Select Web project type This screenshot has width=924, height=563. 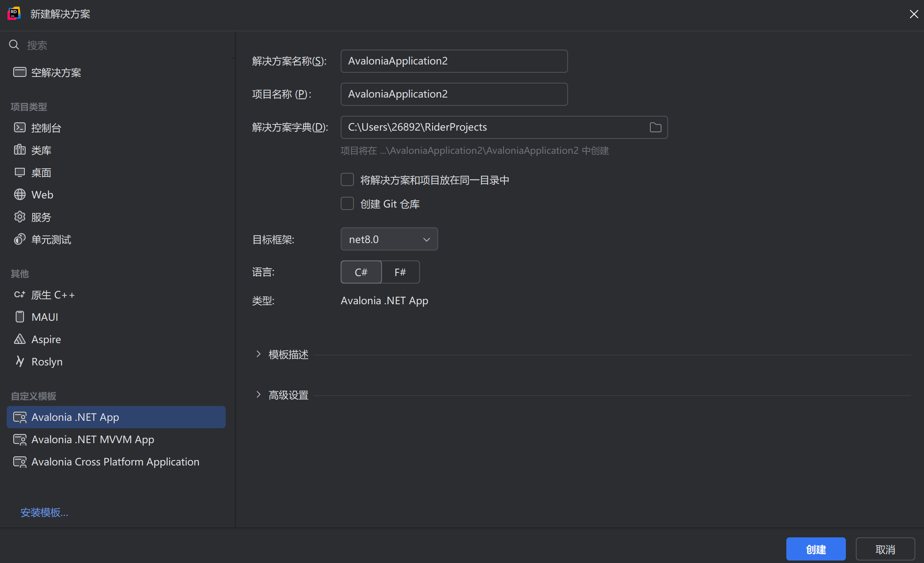pyautogui.click(x=116, y=195)
